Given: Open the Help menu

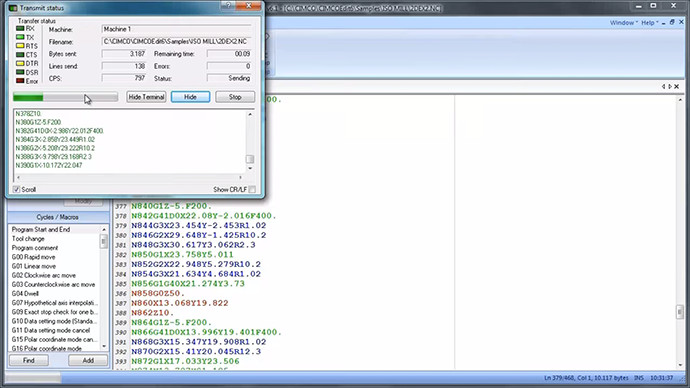Looking at the screenshot, I should [650, 22].
